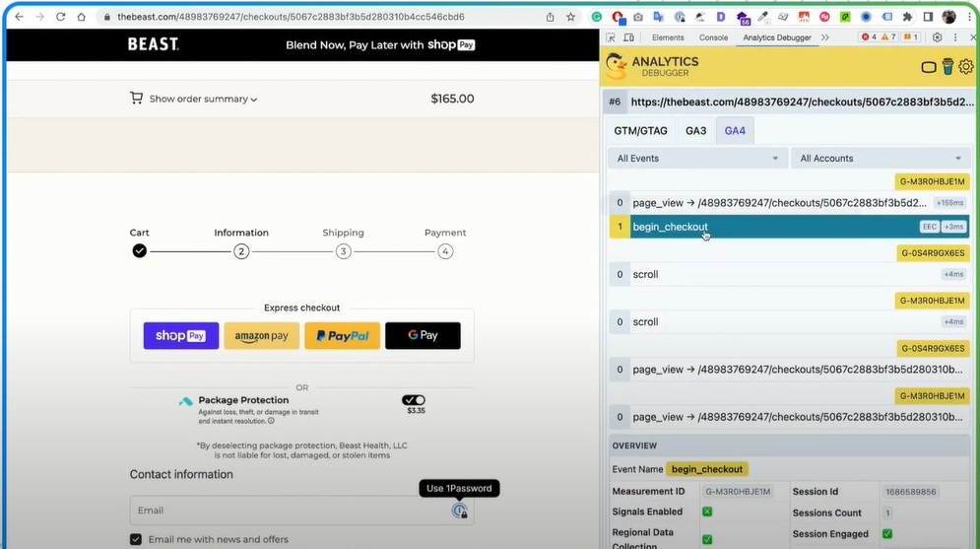Image resolution: width=980 pixels, height=549 pixels.
Task: Open DevTools settings gear
Action: click(937, 37)
